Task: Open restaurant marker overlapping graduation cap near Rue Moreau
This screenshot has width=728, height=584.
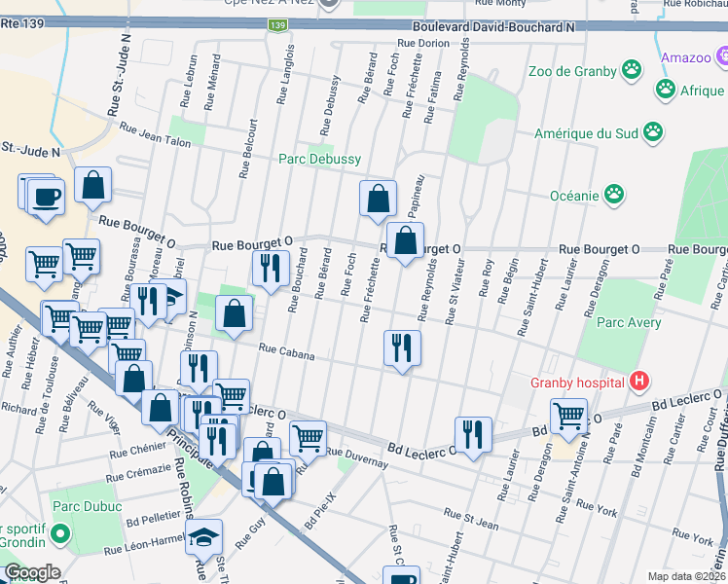Action: click(x=149, y=304)
